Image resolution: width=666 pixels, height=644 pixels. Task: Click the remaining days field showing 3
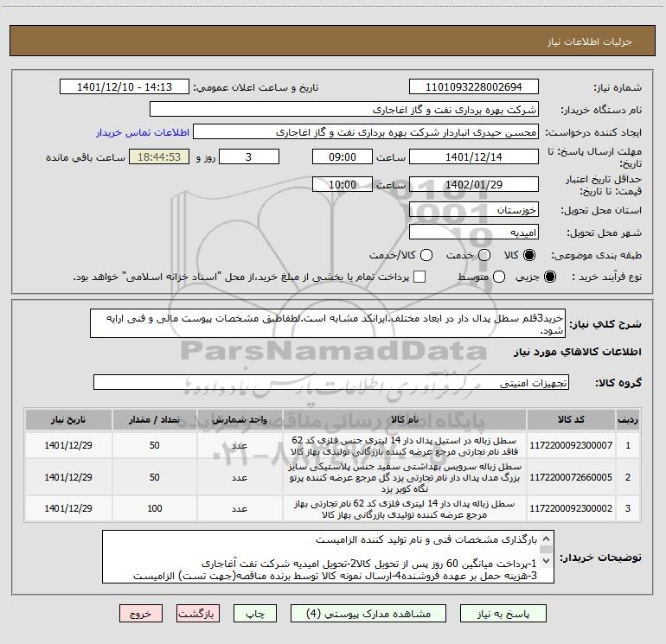click(249, 157)
